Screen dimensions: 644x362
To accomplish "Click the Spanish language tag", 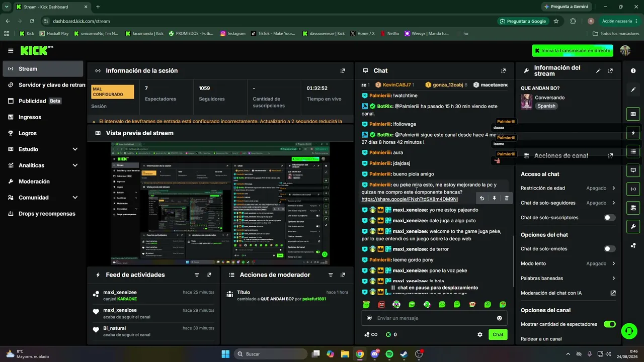I will pyautogui.click(x=546, y=106).
